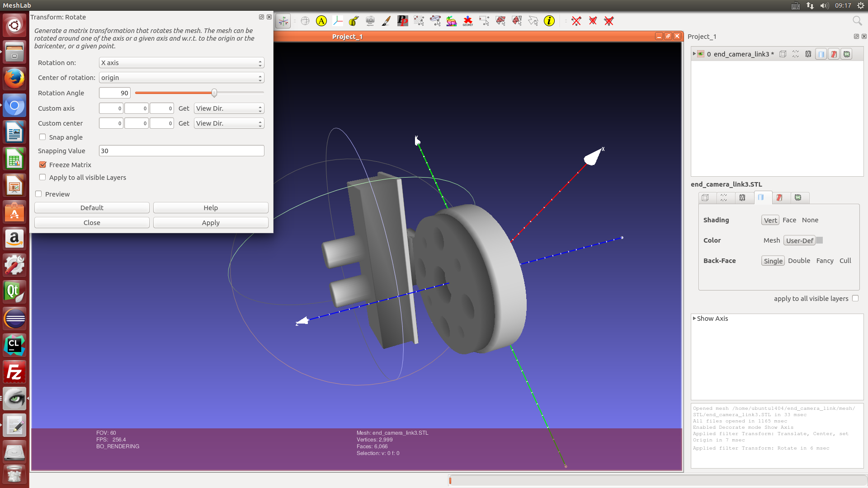Choose the Select Faces in rectangle tool
Image resolution: width=868 pixels, height=488 pixels.
[x=500, y=21]
